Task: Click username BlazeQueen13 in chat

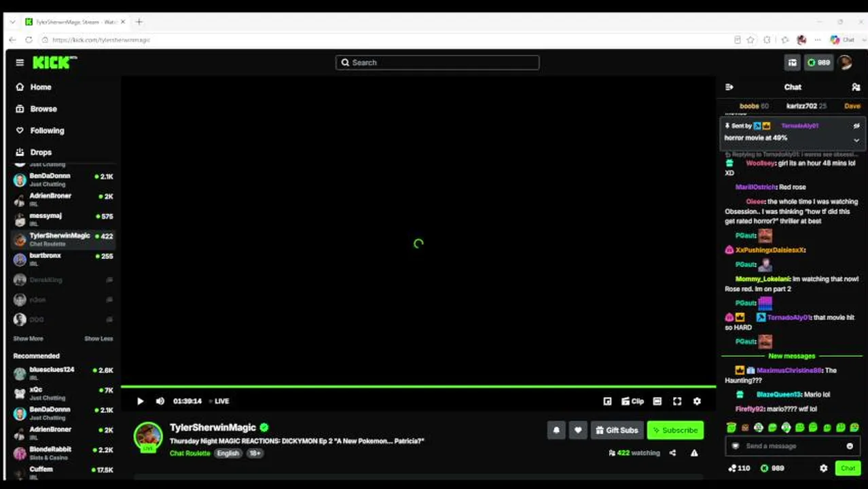Action: tap(779, 395)
